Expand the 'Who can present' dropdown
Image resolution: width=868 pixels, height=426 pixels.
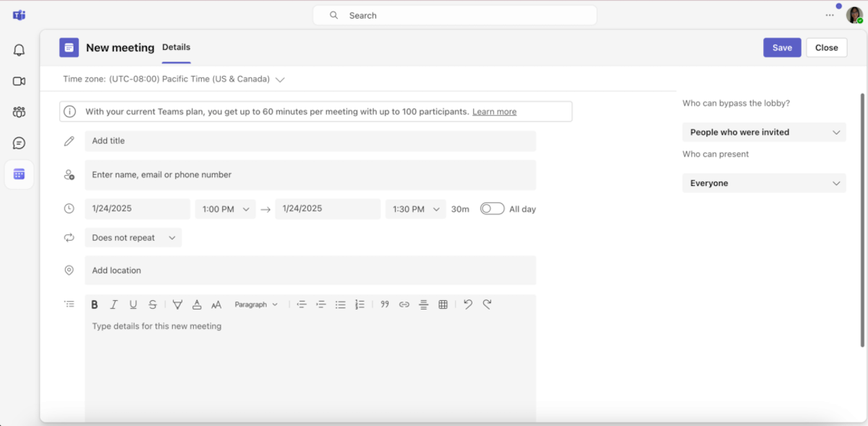click(x=764, y=183)
